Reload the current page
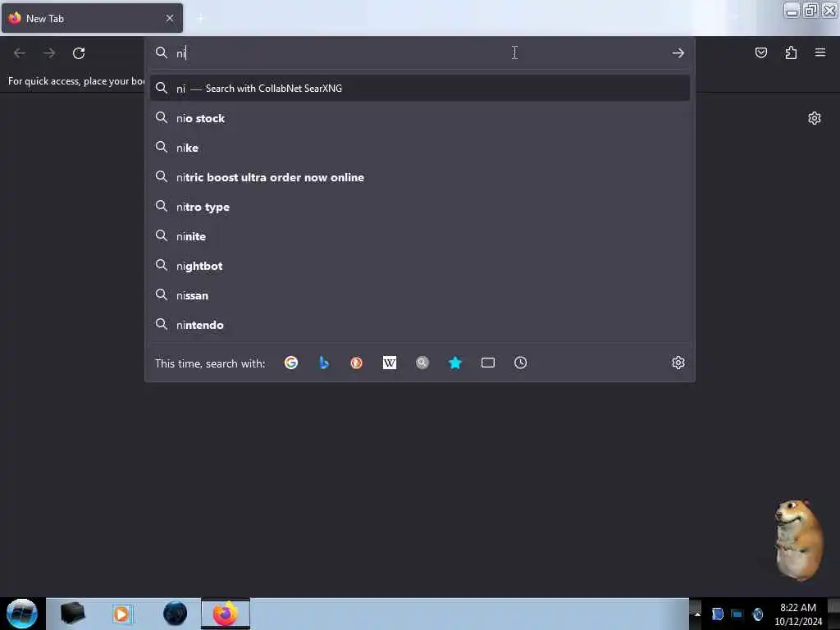This screenshot has height=630, width=840. click(x=79, y=53)
